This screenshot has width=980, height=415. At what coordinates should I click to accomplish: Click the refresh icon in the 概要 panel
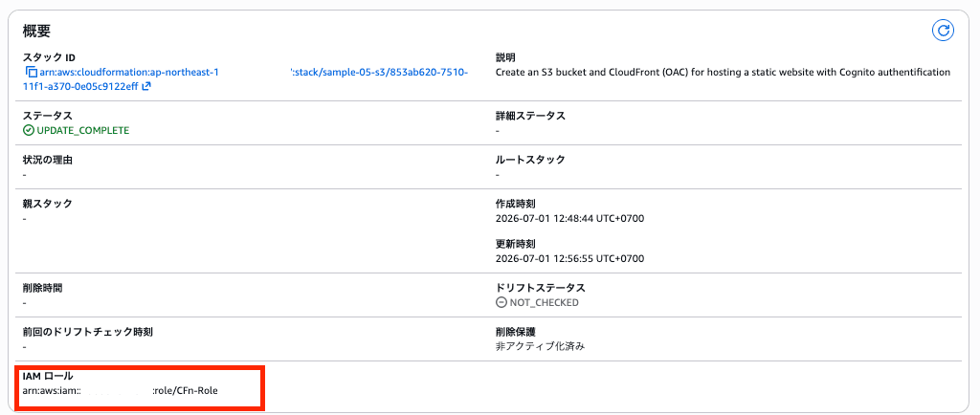[x=943, y=30]
